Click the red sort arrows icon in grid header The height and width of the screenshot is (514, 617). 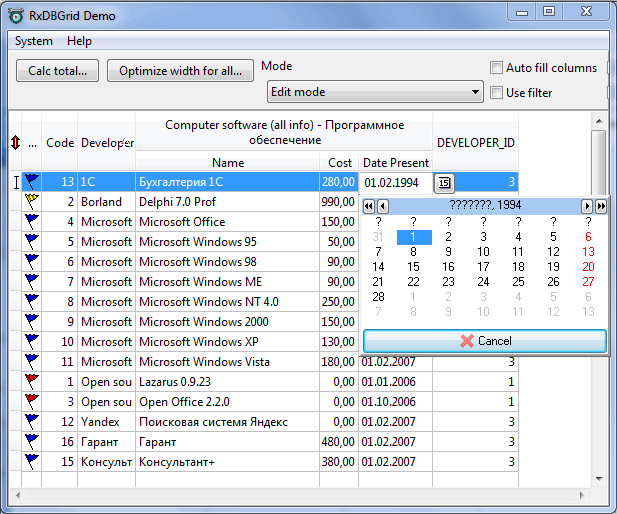[x=14, y=143]
